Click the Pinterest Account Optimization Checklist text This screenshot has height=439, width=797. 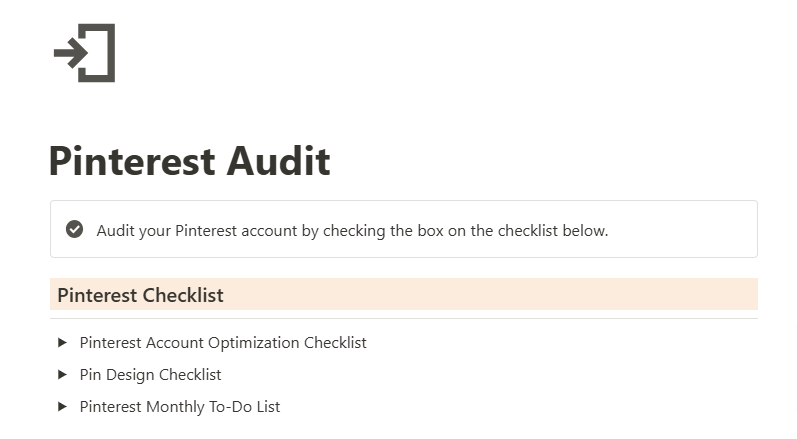click(x=223, y=343)
